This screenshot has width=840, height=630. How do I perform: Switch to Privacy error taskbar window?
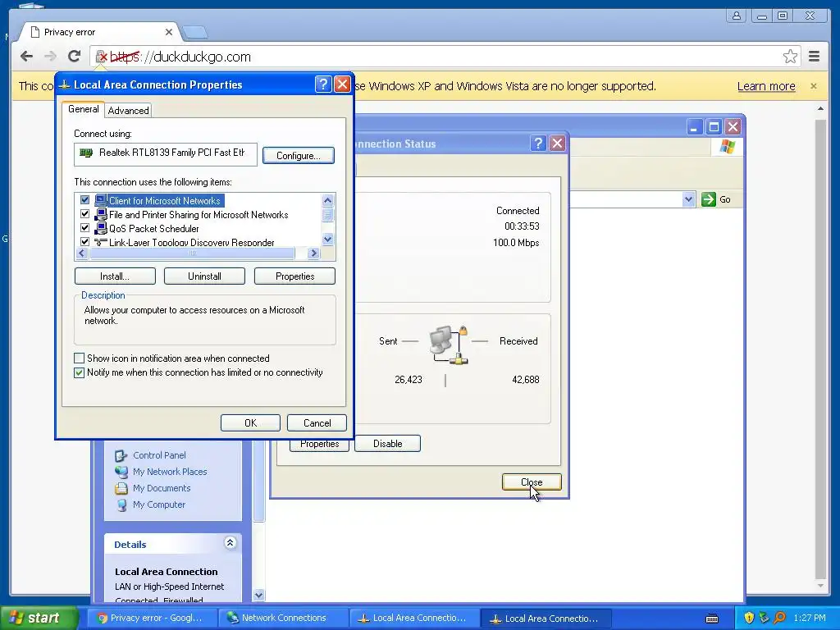click(152, 618)
